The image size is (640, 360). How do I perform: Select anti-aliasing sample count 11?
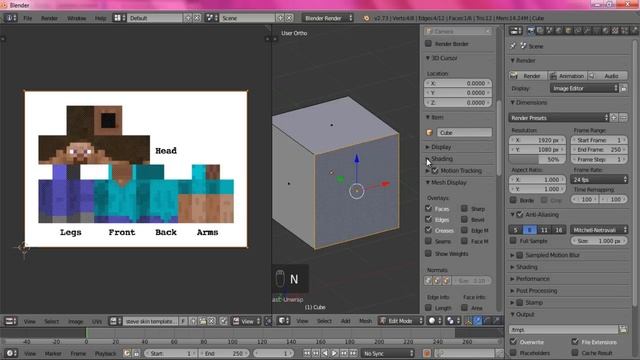[x=544, y=230]
